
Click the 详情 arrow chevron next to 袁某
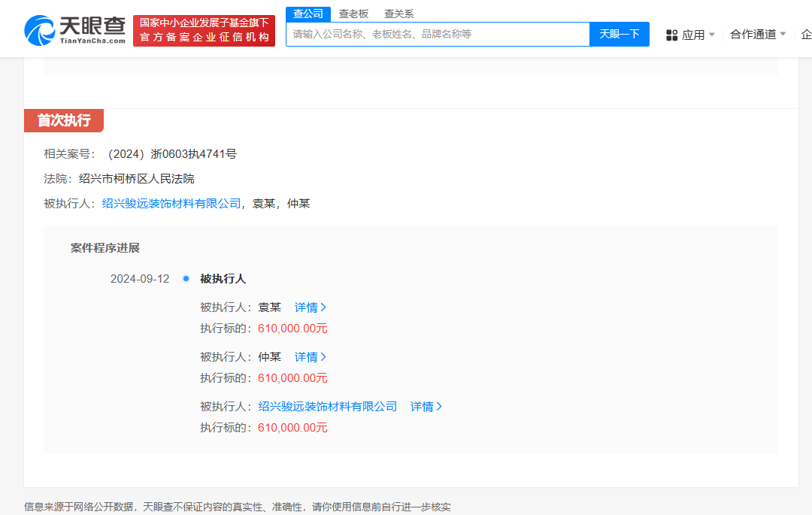point(324,307)
